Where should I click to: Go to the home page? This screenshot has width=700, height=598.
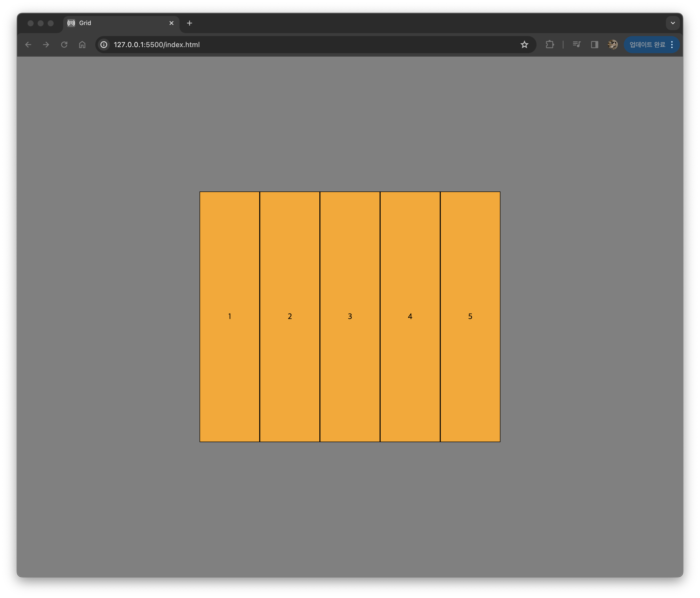pyautogui.click(x=82, y=45)
